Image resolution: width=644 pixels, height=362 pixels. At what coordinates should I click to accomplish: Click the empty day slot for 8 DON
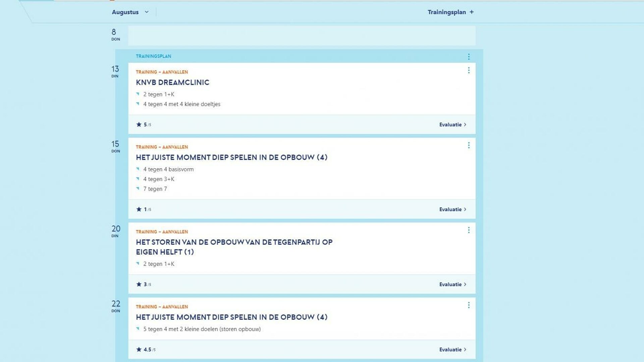[x=302, y=36]
